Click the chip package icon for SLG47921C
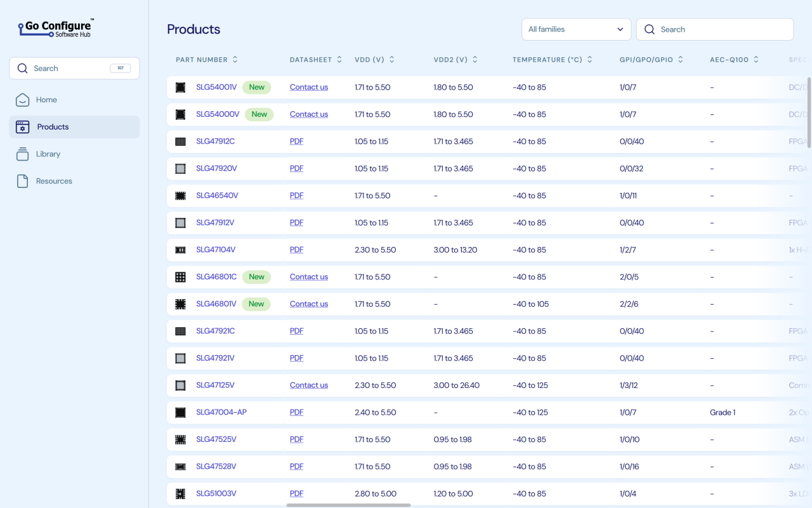Image resolution: width=812 pixels, height=508 pixels. [180, 331]
